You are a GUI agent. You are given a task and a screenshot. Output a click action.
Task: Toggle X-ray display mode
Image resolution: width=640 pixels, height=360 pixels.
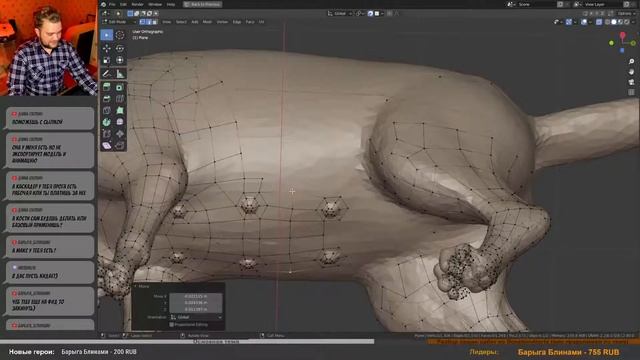coord(599,22)
